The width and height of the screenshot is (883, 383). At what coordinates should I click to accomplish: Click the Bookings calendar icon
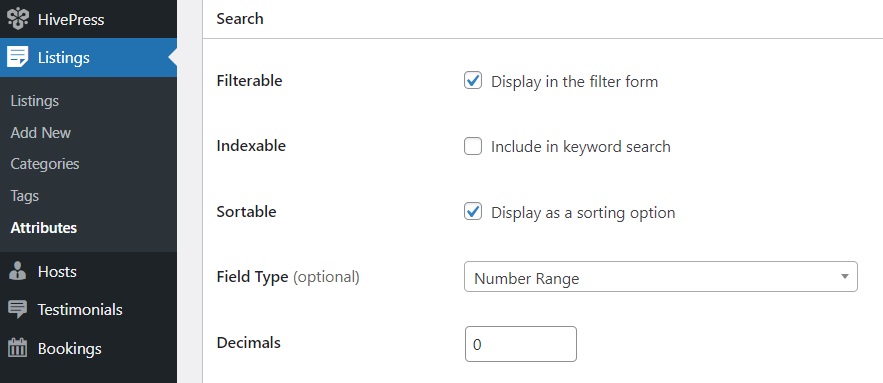coord(17,348)
